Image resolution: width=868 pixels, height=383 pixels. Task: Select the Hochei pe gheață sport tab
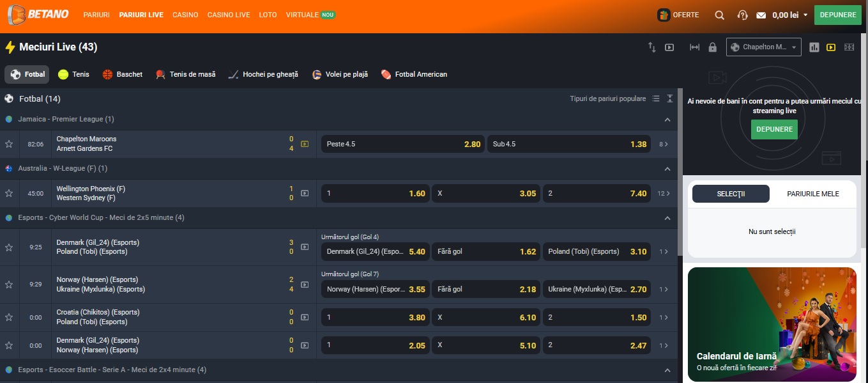pos(263,74)
